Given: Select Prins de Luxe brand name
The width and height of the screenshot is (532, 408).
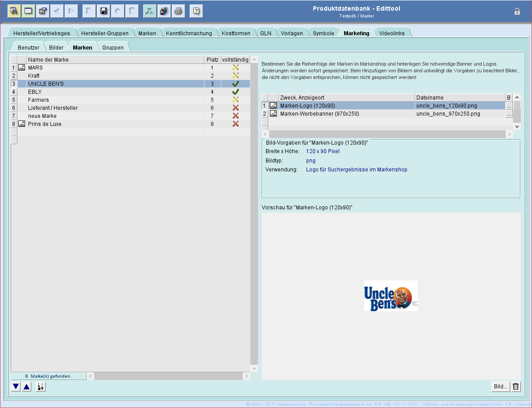Looking at the screenshot, I should coord(45,124).
